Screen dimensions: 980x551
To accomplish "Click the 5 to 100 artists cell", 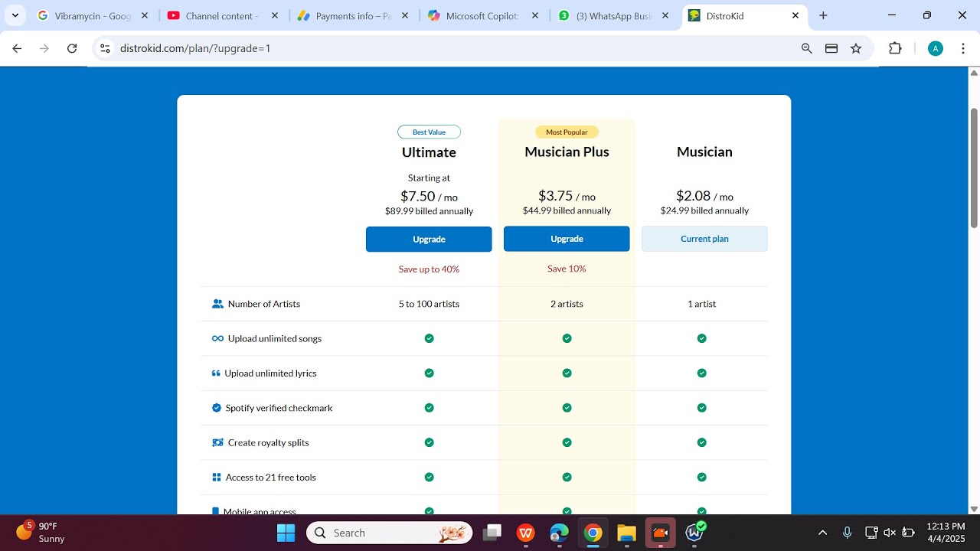I will pyautogui.click(x=429, y=304).
